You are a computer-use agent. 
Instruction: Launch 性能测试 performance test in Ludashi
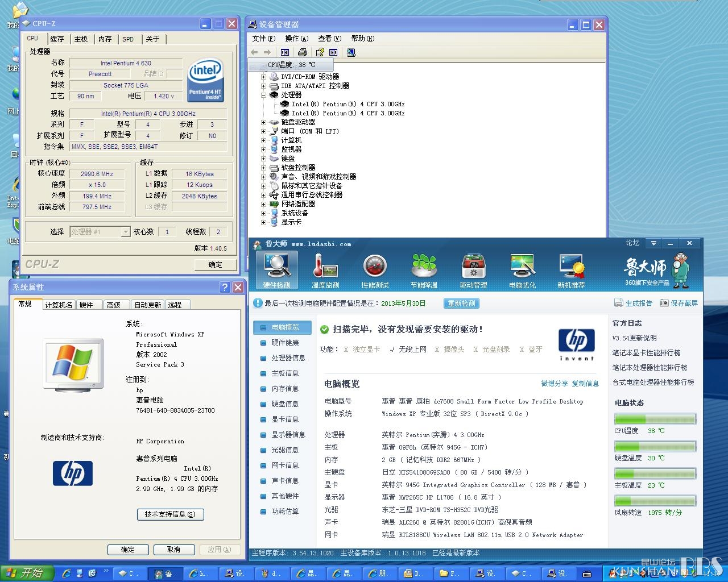[x=375, y=271]
